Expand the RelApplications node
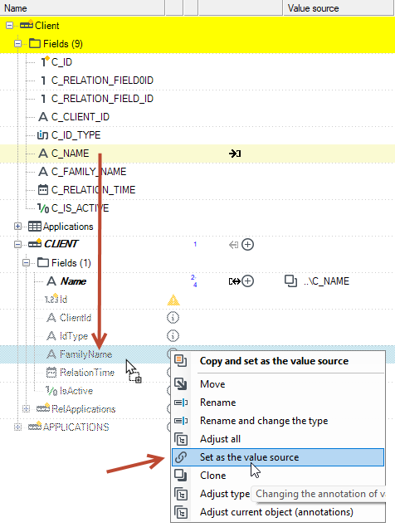Image resolution: width=395 pixels, height=532 pixels. [26, 409]
